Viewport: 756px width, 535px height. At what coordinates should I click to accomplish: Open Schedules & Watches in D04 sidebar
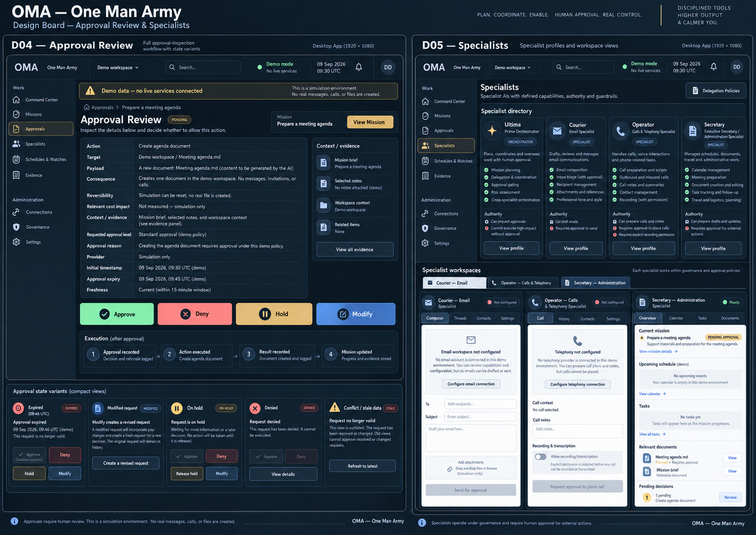[x=46, y=159]
